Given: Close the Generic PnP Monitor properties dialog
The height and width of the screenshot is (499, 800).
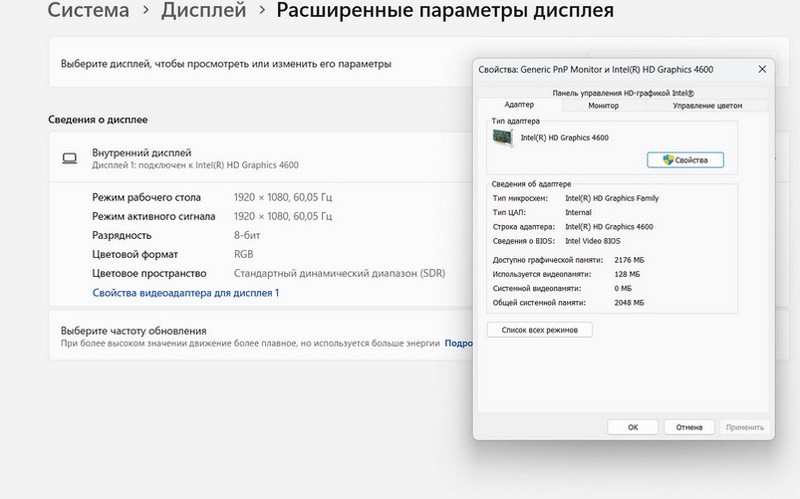Looking at the screenshot, I should (x=762, y=69).
